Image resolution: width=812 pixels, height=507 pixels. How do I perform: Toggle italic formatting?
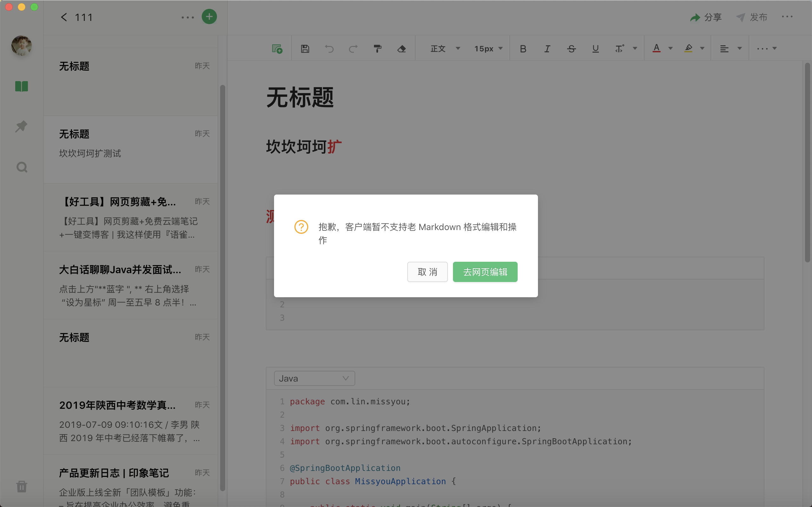pos(547,48)
